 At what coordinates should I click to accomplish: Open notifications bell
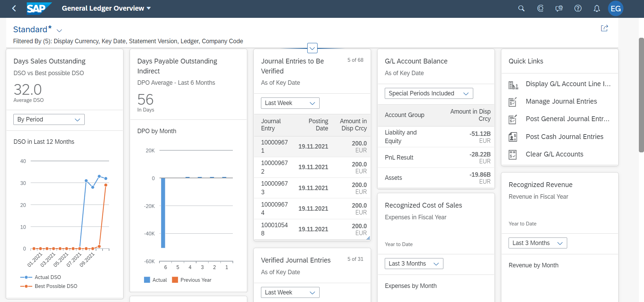[597, 9]
